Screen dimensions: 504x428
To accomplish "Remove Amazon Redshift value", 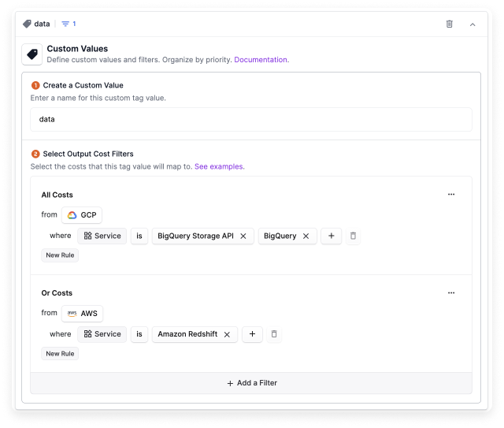I will coord(227,334).
